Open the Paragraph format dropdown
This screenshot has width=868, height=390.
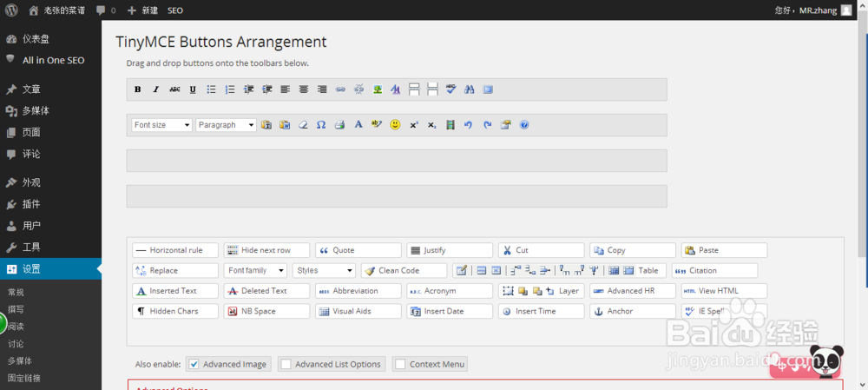[x=226, y=125]
